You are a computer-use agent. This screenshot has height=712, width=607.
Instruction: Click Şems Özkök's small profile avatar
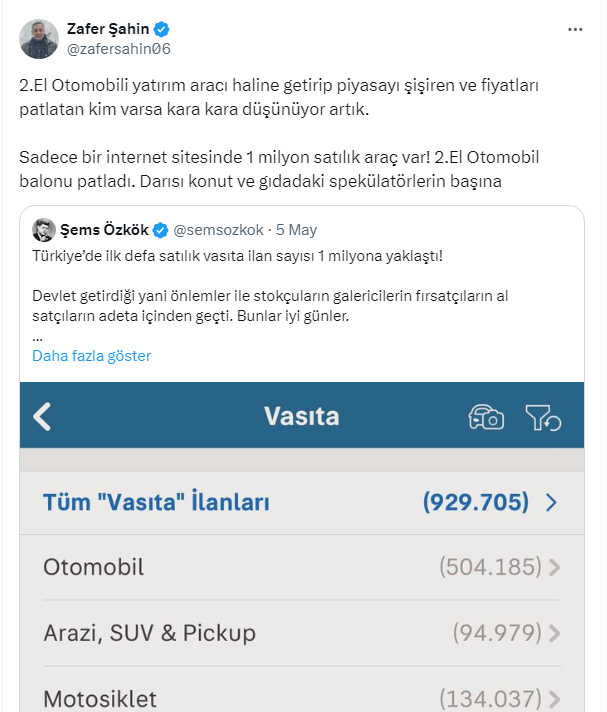click(x=43, y=229)
